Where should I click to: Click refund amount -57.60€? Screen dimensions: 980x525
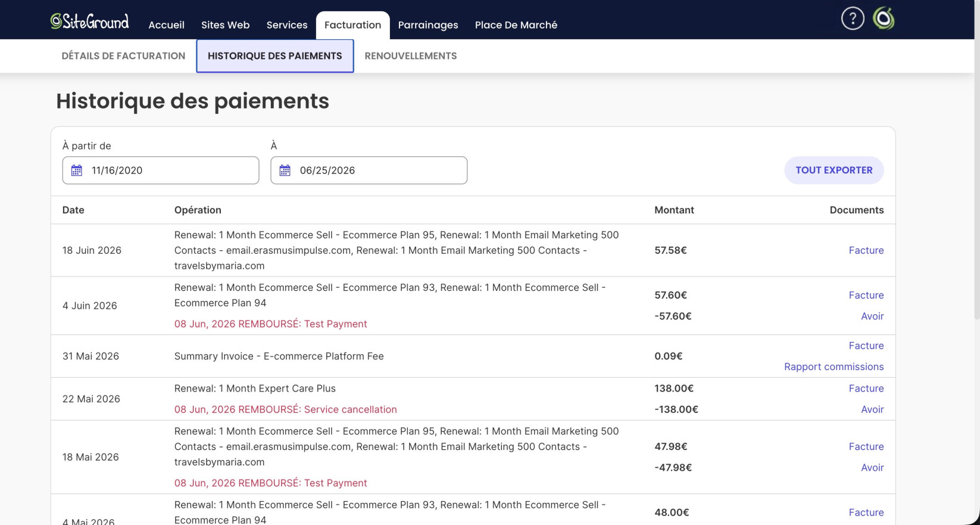(673, 316)
